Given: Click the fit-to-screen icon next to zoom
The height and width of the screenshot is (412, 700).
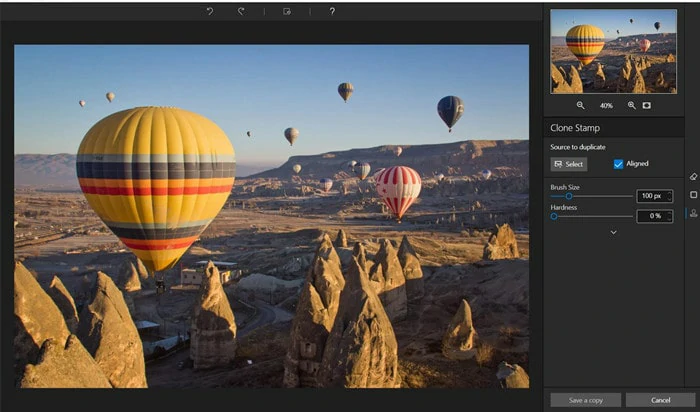Looking at the screenshot, I should [646, 105].
